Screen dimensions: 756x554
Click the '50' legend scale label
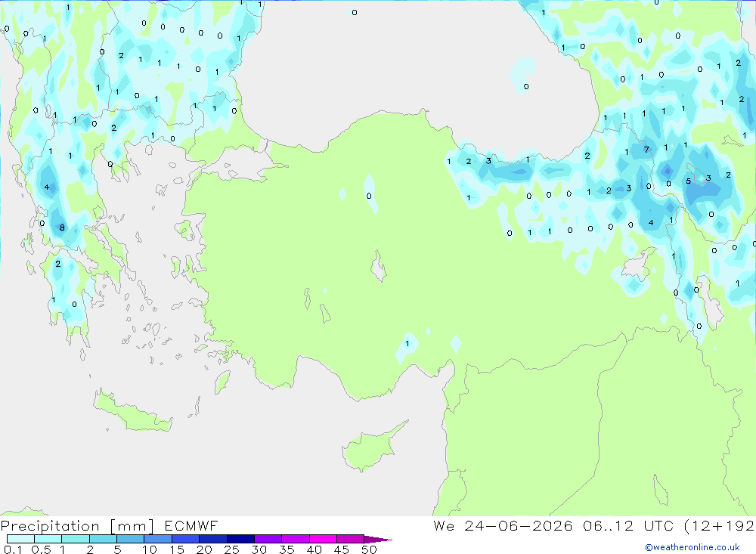click(369, 549)
